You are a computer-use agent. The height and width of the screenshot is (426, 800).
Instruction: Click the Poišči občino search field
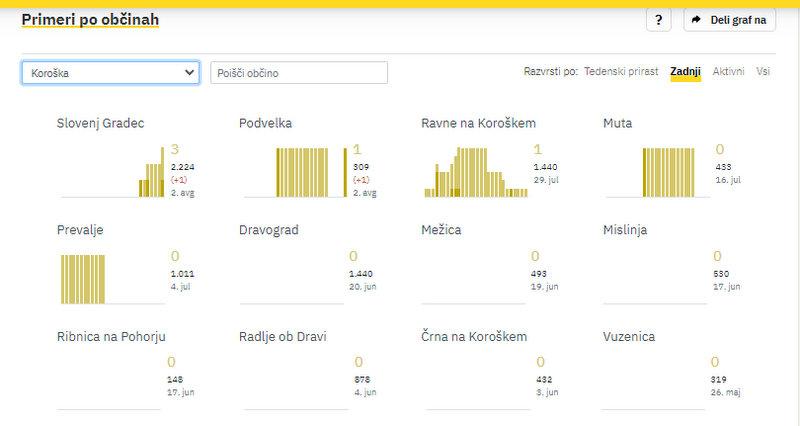point(299,73)
